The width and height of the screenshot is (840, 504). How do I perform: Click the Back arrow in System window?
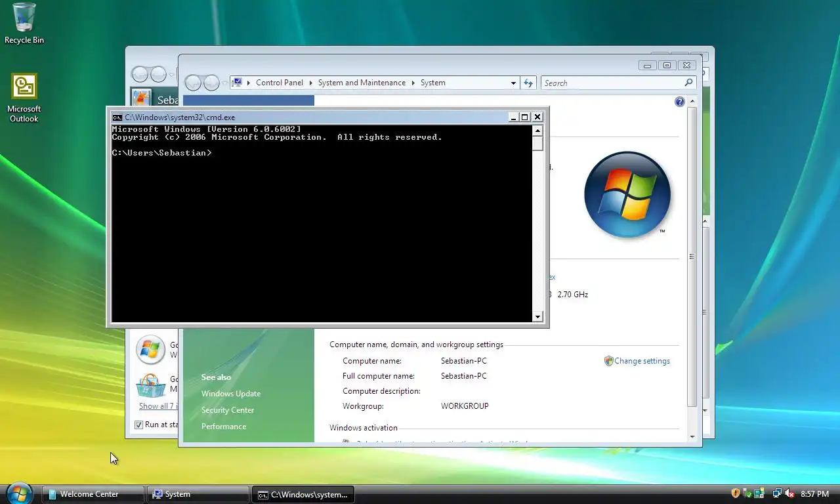click(x=193, y=83)
